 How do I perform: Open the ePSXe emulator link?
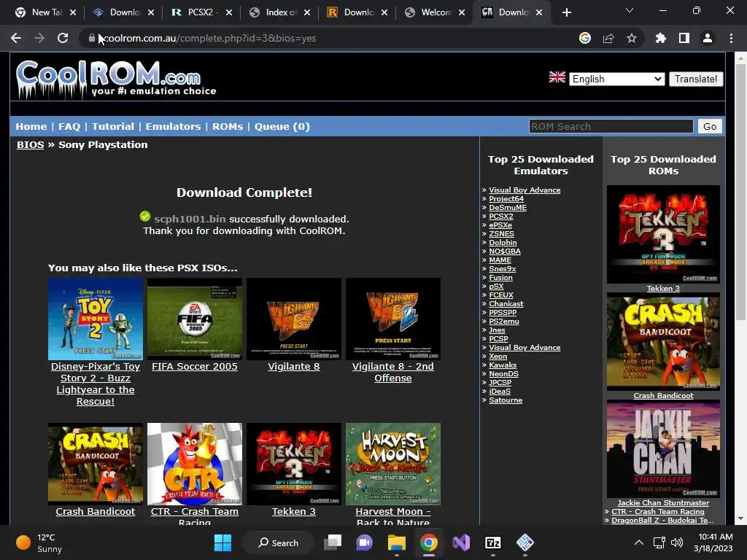(x=500, y=225)
